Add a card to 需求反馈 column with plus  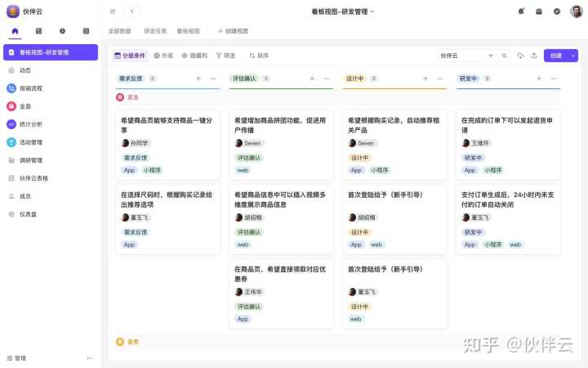[198, 79]
